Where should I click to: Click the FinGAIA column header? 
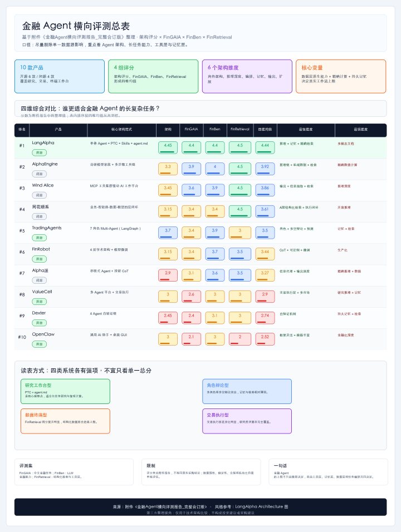(x=191, y=129)
